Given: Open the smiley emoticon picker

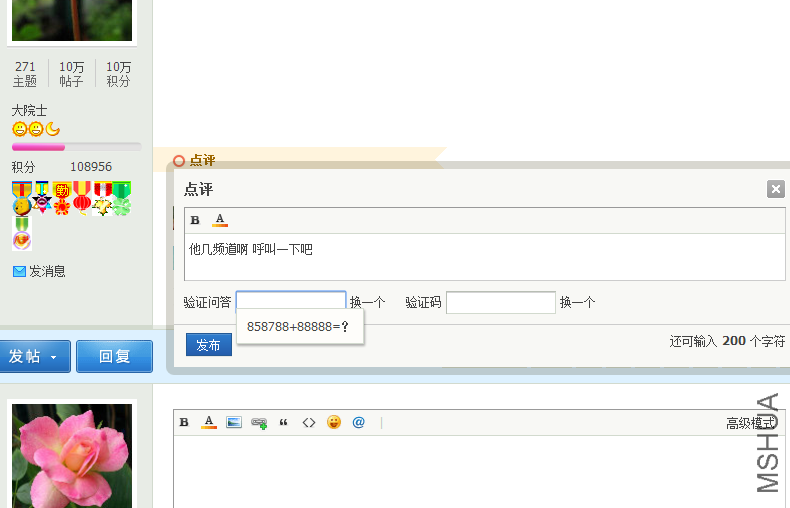Looking at the screenshot, I should (334, 422).
